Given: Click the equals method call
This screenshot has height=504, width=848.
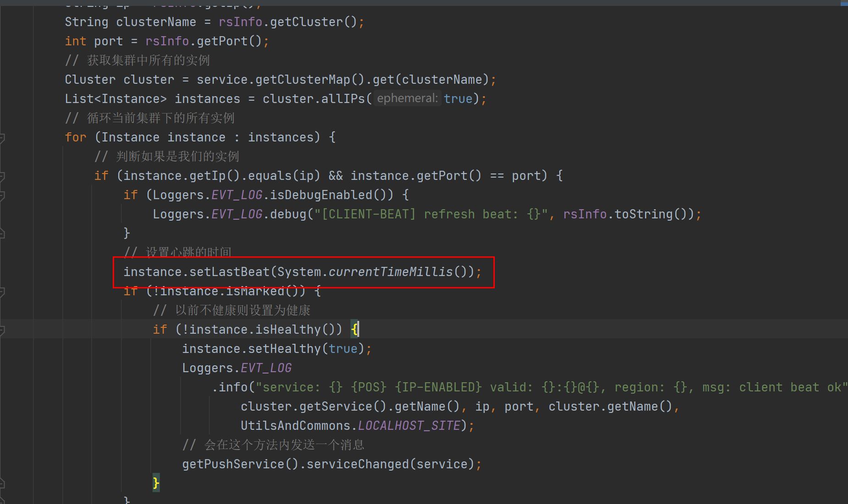Looking at the screenshot, I should click(x=270, y=176).
